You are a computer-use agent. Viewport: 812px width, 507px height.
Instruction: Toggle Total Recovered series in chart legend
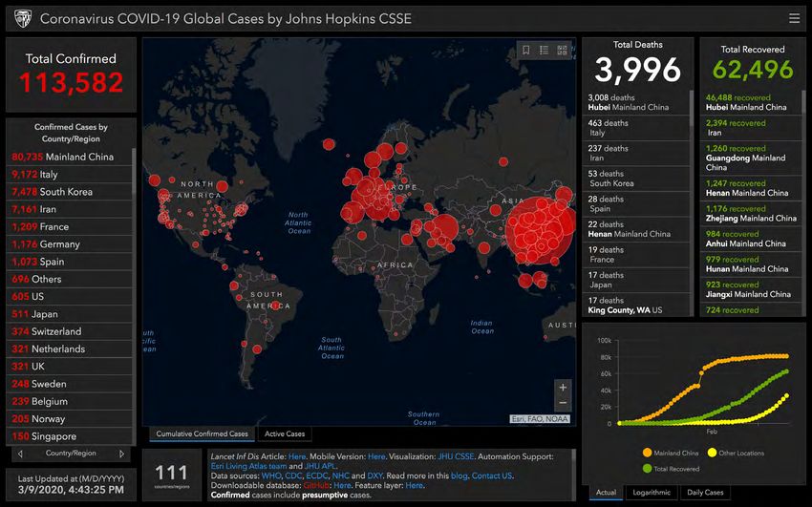(x=671, y=469)
